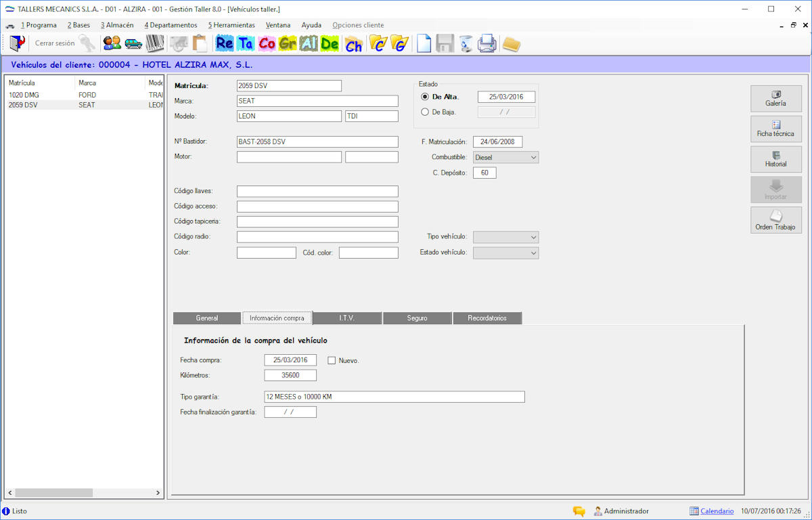Click the Ficha técnica button
The height and width of the screenshot is (520, 812).
776,129
